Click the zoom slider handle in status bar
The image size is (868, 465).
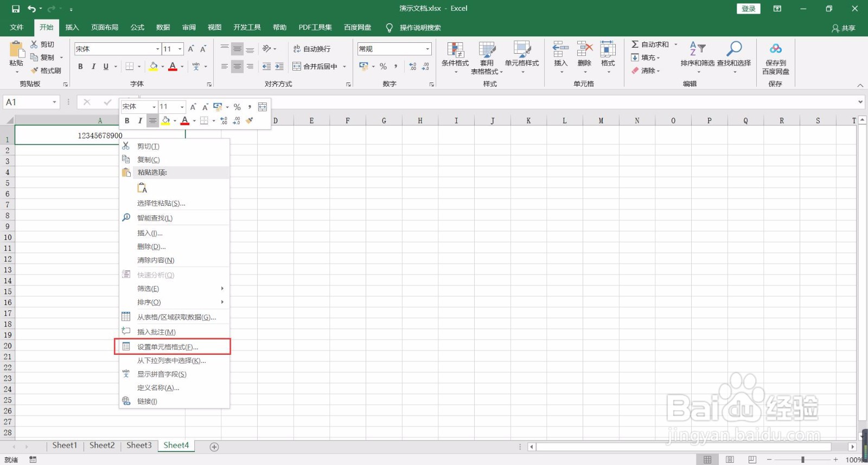803,460
